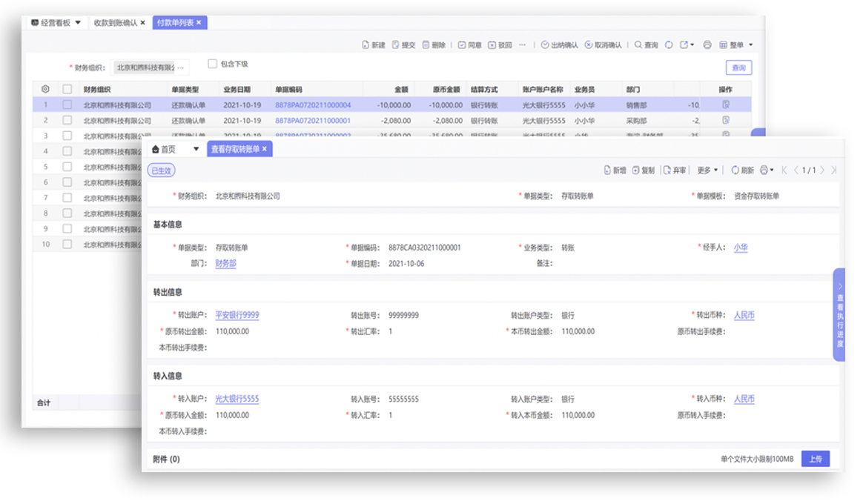Screen dimensions: 866x504
Task: Check row 8 checkbox in payment list
Action: pyautogui.click(x=67, y=213)
